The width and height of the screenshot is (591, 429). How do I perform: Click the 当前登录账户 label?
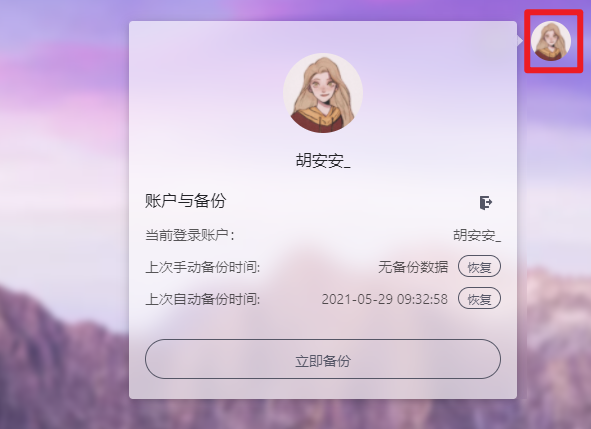190,235
